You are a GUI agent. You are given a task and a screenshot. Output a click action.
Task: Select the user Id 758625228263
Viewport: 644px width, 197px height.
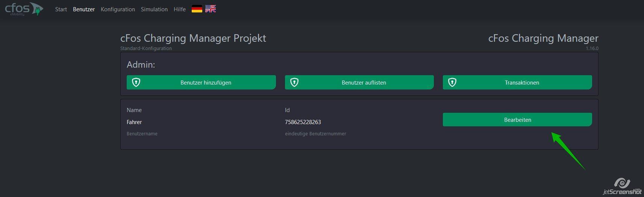point(303,122)
